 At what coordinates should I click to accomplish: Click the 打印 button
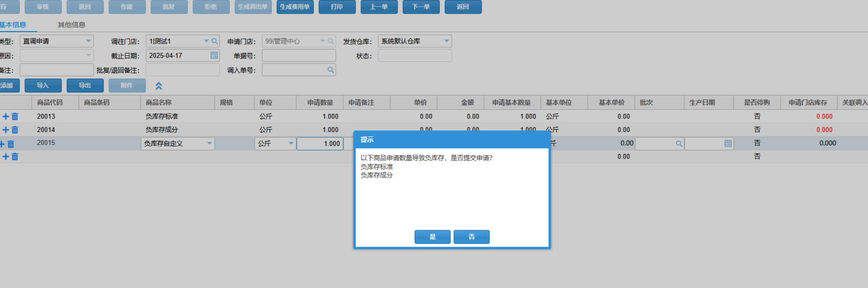[x=337, y=7]
